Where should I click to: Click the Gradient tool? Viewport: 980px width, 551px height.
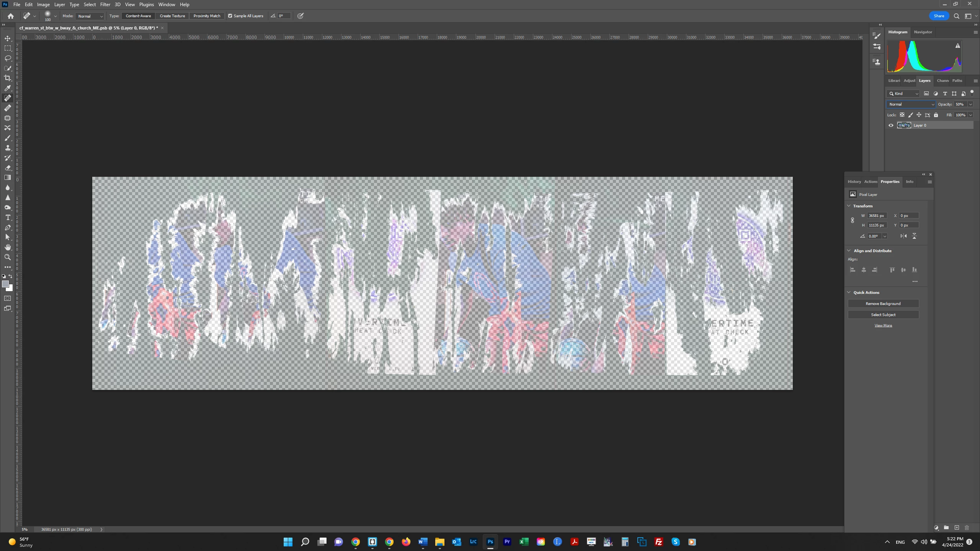click(x=8, y=178)
